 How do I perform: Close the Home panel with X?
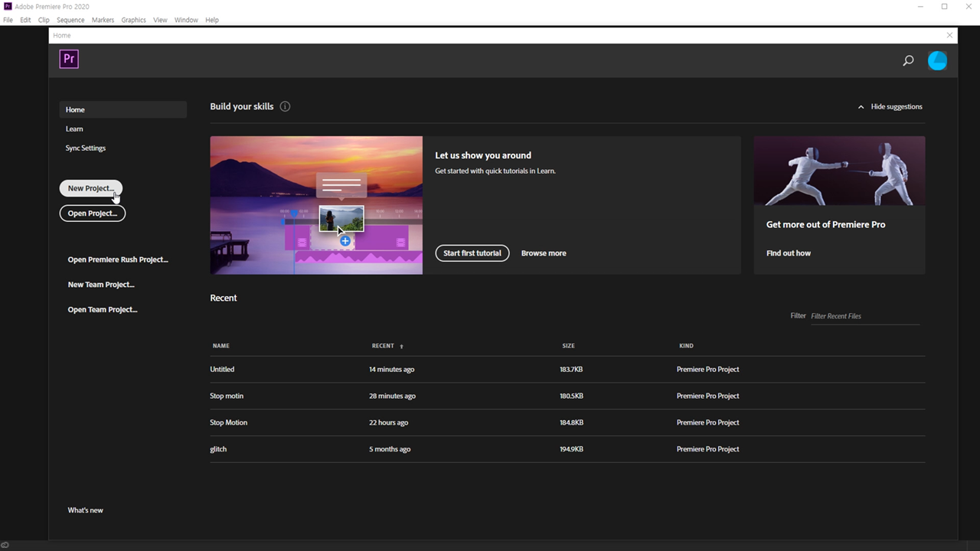pyautogui.click(x=949, y=35)
